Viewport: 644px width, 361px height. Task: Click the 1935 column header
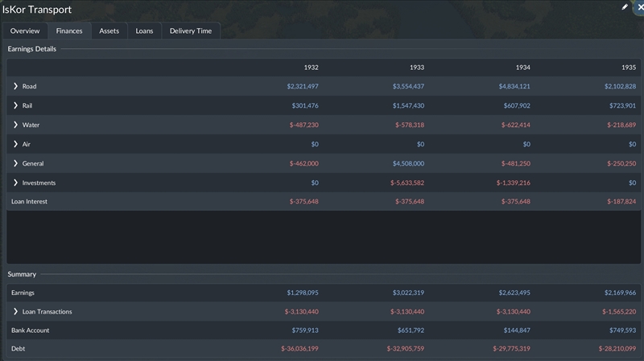[x=629, y=68]
